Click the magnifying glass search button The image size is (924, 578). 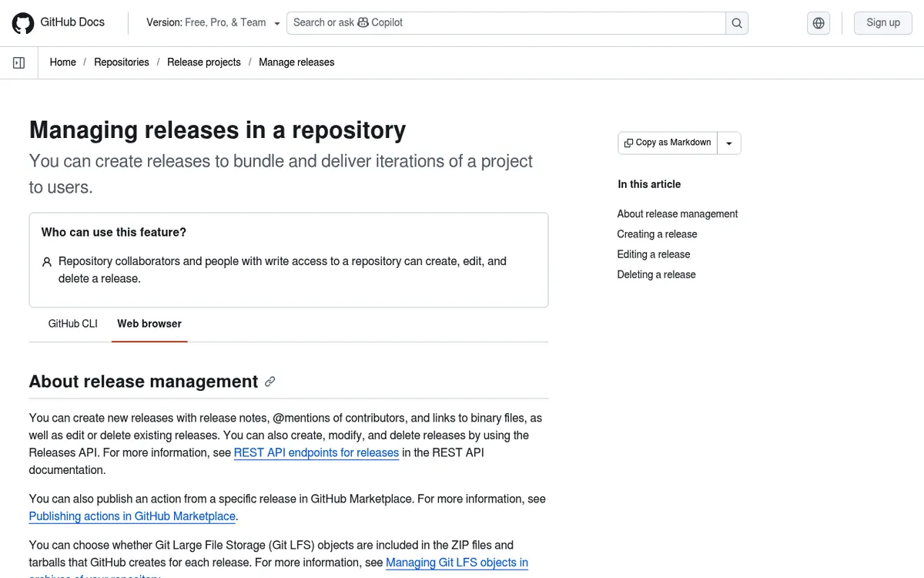click(737, 23)
